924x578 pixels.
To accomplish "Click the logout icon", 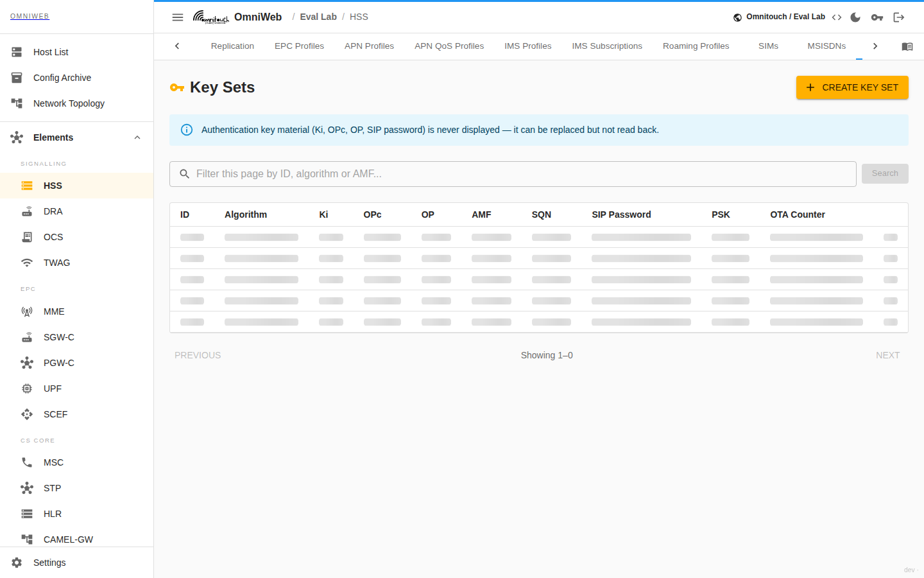I will coord(899,17).
